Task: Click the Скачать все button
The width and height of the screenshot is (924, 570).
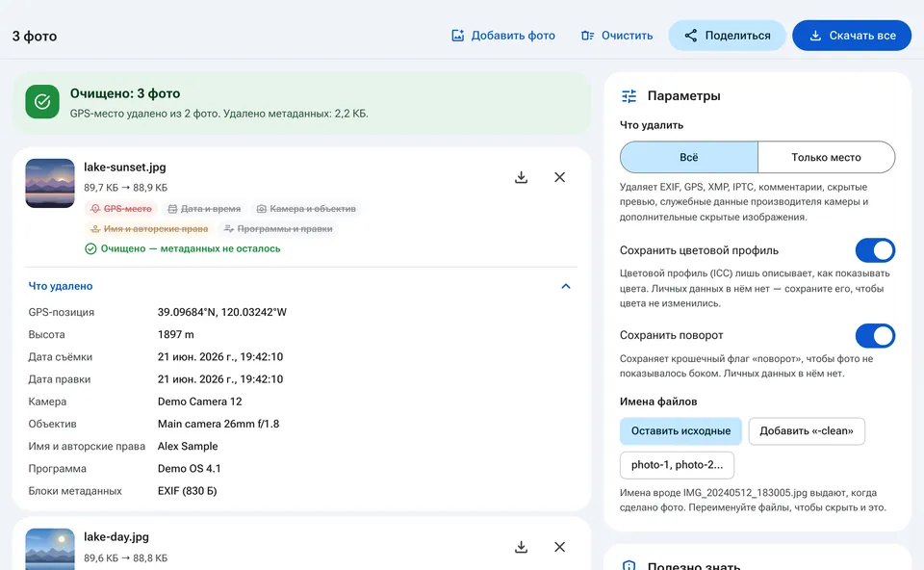Action: [x=852, y=36]
